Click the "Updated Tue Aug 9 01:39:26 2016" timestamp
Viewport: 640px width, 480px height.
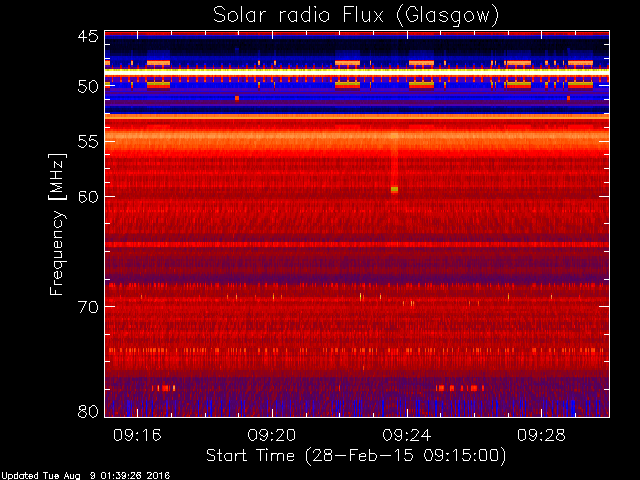pyautogui.click(x=85, y=476)
